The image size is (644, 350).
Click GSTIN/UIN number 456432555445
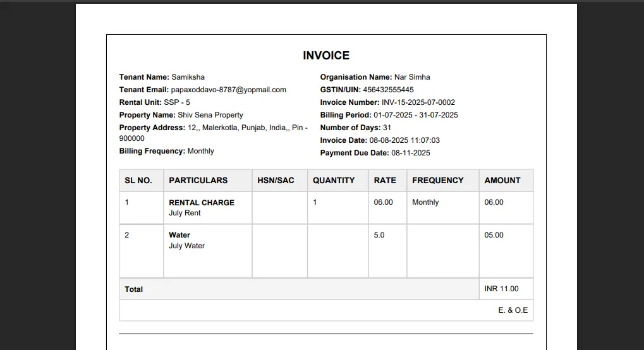pos(388,90)
